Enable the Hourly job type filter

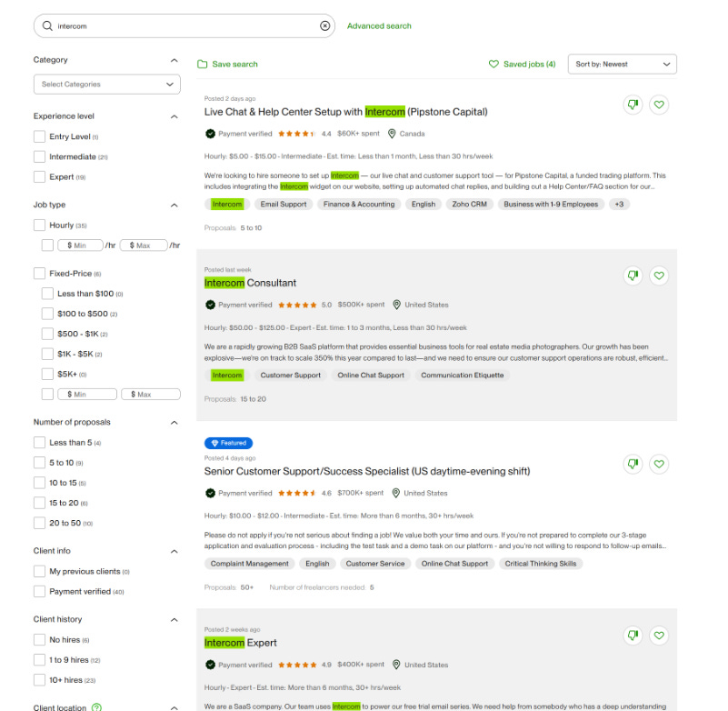39,225
